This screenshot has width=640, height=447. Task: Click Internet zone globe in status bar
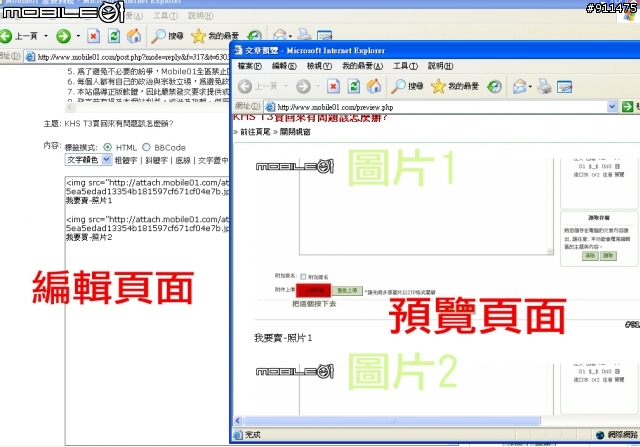[600, 435]
